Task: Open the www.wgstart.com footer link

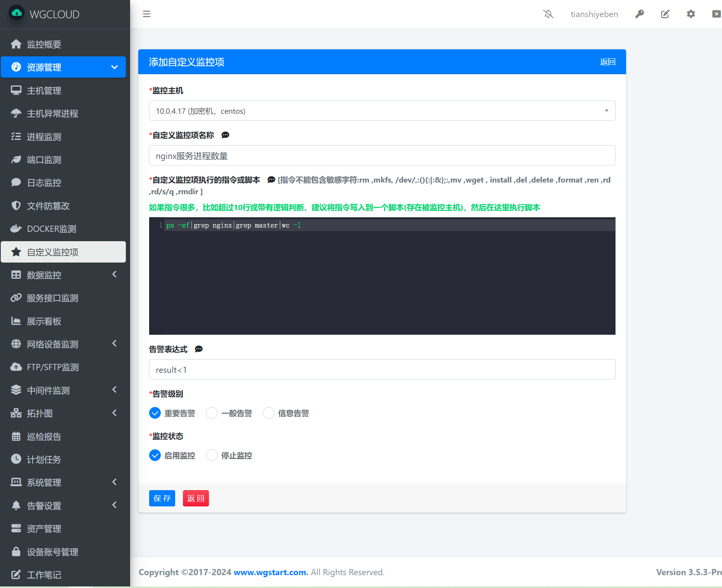Action: (270, 572)
